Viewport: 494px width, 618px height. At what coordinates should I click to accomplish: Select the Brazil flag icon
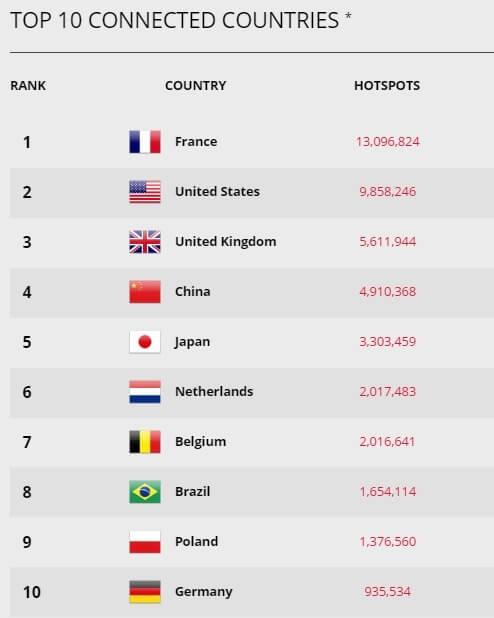click(145, 492)
